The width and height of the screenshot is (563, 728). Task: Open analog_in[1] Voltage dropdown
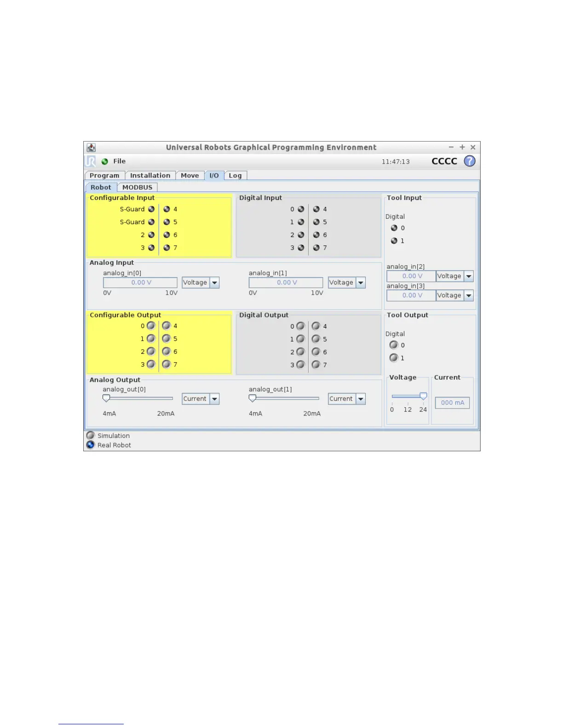[x=347, y=283]
